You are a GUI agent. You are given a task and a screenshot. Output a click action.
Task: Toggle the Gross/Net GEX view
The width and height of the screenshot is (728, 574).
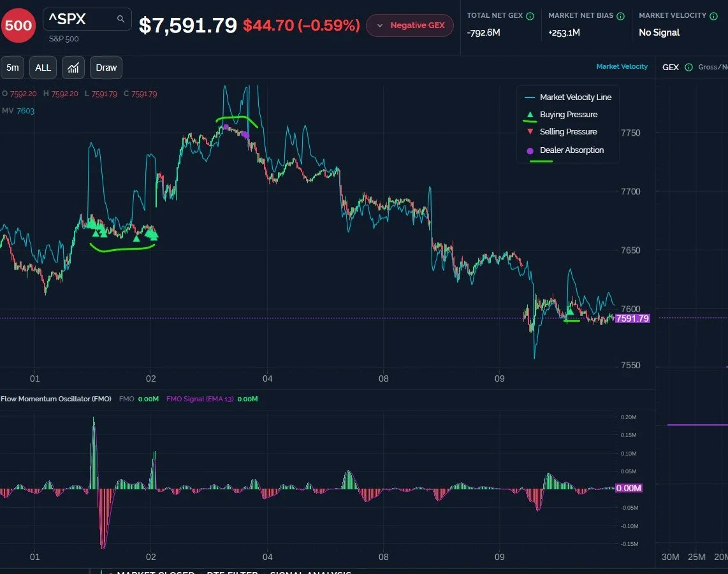pos(713,68)
